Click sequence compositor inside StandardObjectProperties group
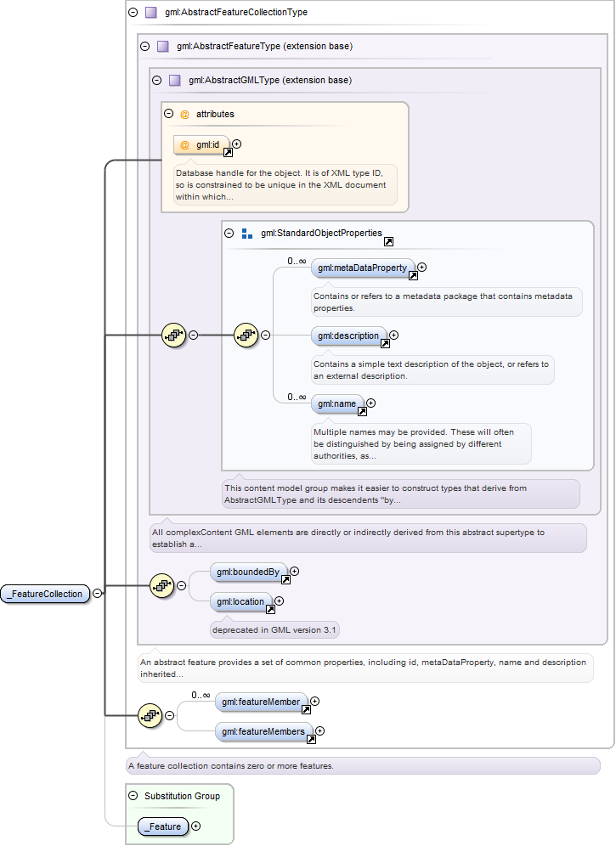Screen dimensions: 616x846 tap(246, 335)
